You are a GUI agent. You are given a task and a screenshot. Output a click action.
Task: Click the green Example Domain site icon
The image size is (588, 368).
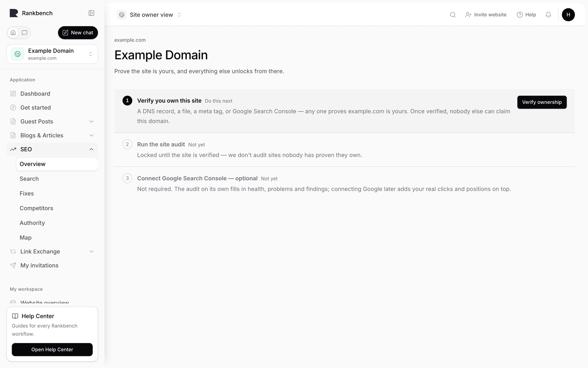coord(18,54)
